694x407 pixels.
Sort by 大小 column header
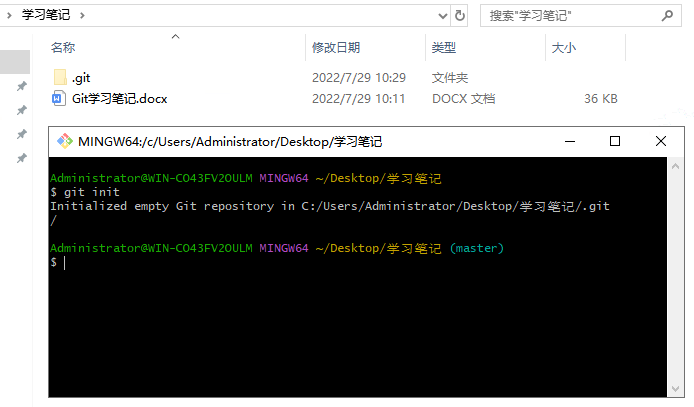click(x=564, y=47)
